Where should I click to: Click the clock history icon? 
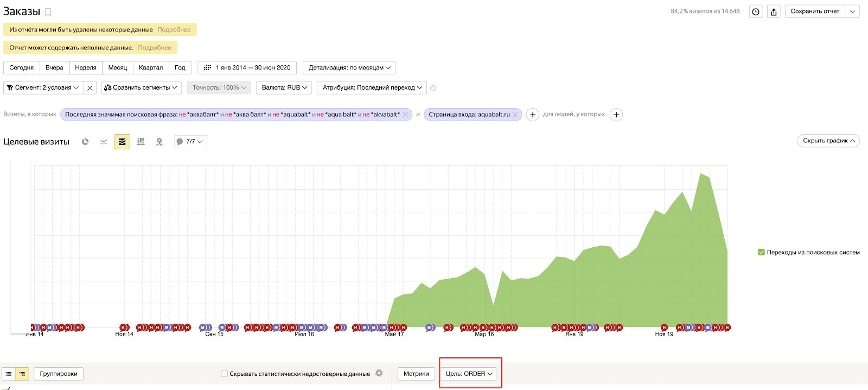pos(756,11)
